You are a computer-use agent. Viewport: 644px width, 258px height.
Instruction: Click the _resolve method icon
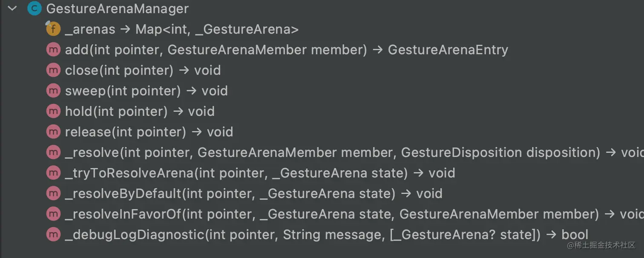pyautogui.click(x=53, y=152)
